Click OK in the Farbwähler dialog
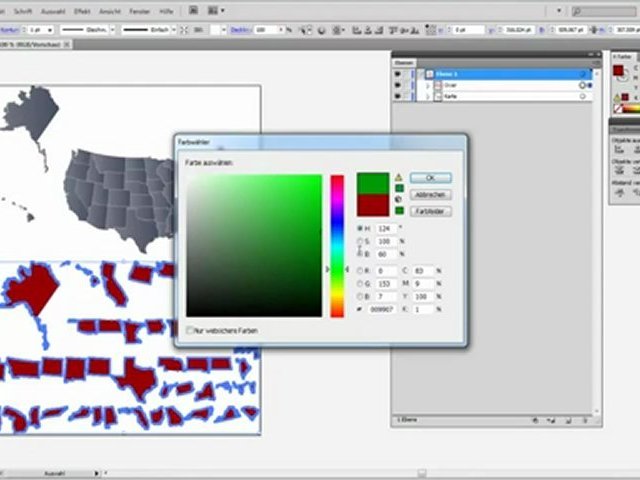The image size is (640, 480). [x=429, y=177]
